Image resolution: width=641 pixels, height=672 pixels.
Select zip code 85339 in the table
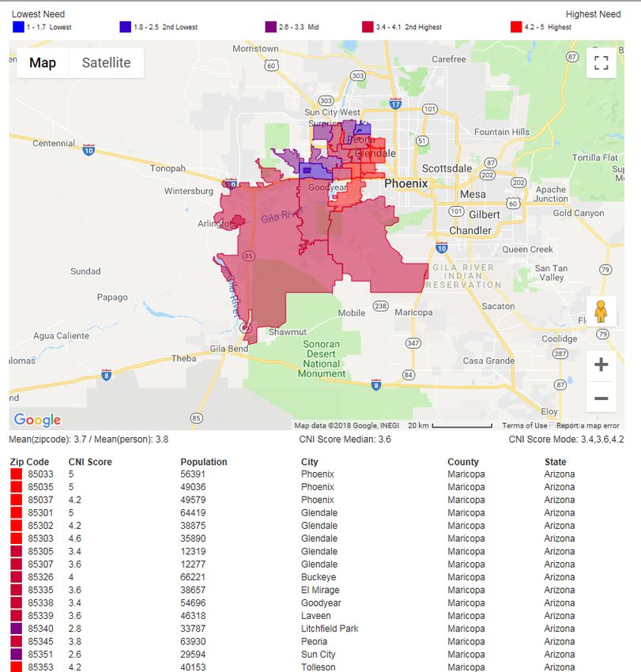pyautogui.click(x=41, y=616)
